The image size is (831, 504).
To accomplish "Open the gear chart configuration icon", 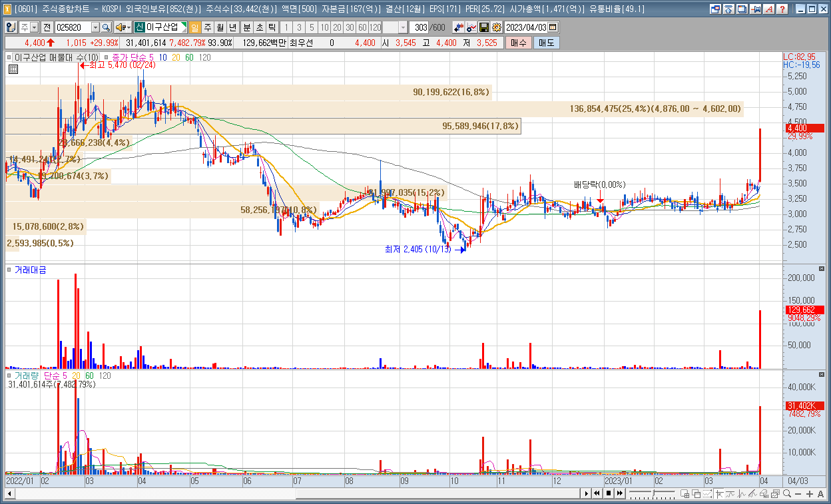I will (x=496, y=27).
